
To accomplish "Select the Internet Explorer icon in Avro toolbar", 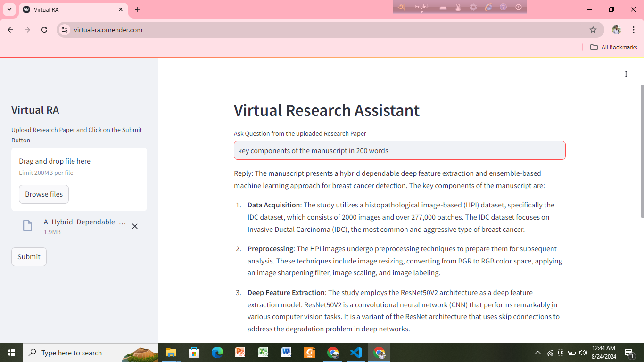I will (488, 7).
